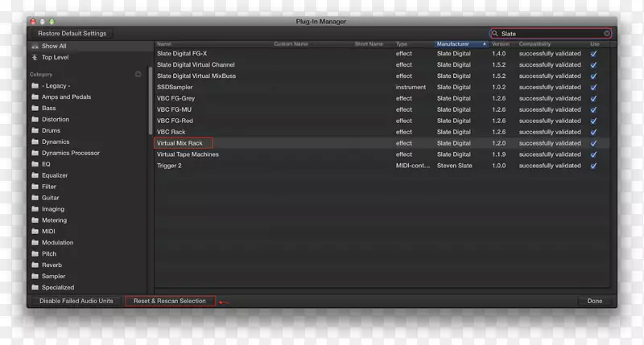
Task: Click the Equalizer folder icon
Action: (35, 175)
